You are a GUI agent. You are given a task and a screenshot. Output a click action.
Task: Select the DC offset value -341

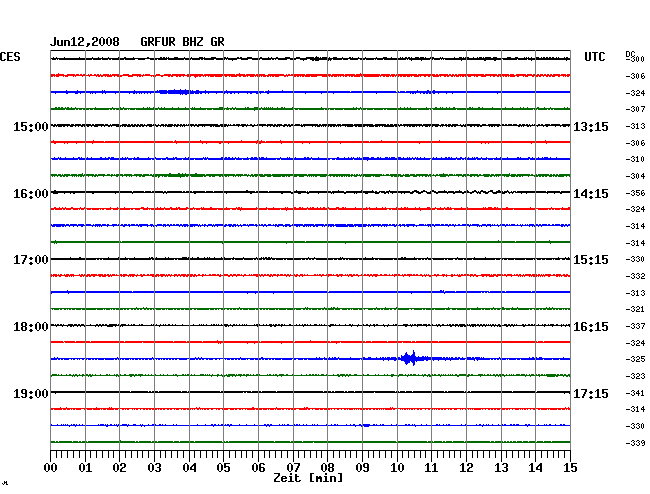(635, 393)
